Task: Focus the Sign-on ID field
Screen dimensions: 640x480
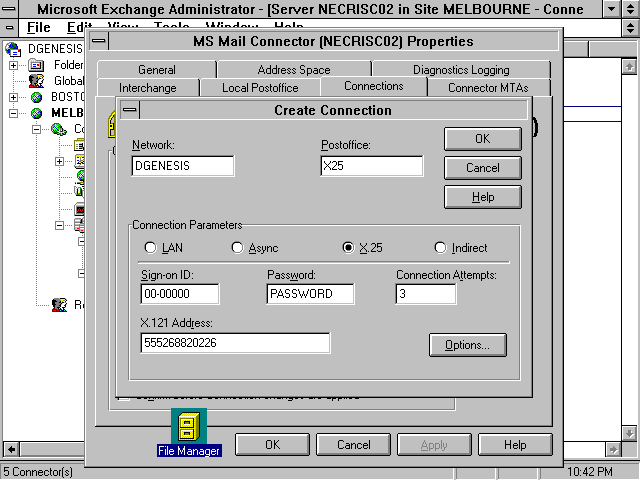Action: (180, 294)
